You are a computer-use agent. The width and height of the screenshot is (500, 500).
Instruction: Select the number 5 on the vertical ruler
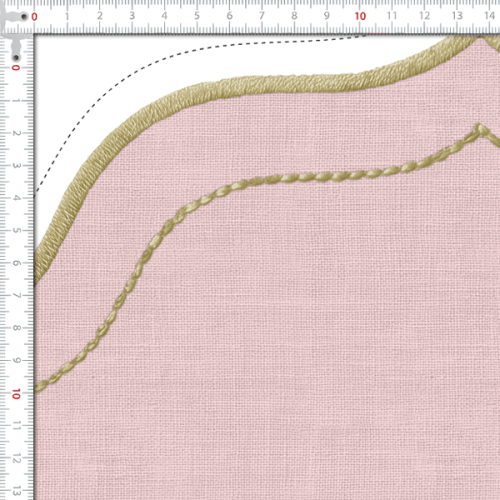click(16, 230)
